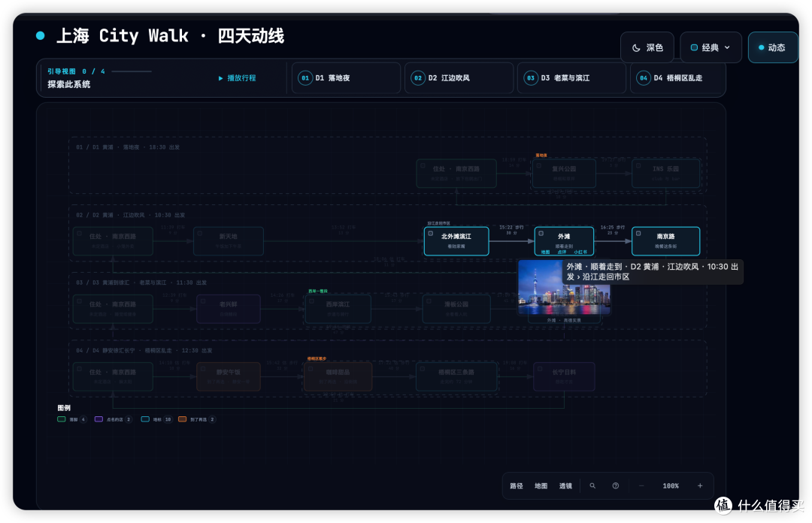Click the 02 circle badge for D2

click(418, 78)
